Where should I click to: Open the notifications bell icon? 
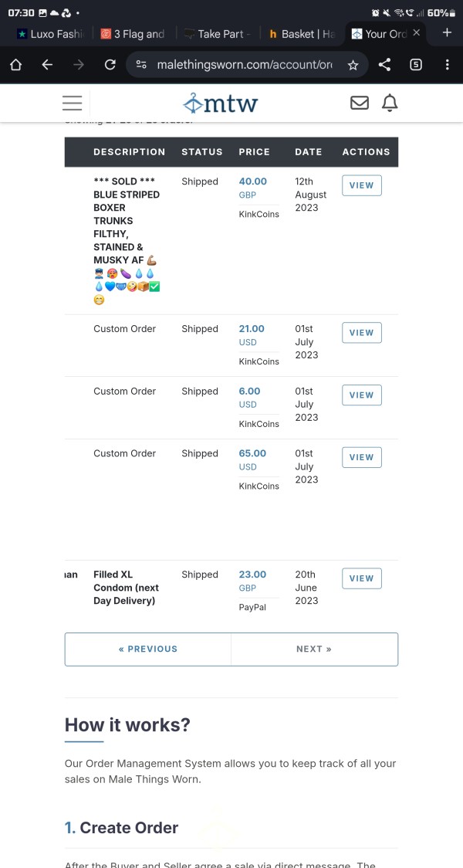(x=390, y=103)
